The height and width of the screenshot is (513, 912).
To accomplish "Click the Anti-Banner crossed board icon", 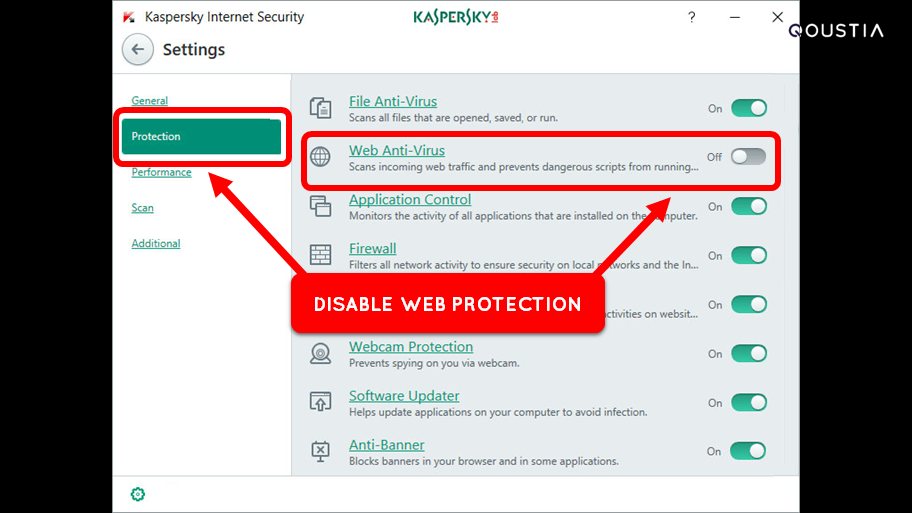I will [320, 451].
